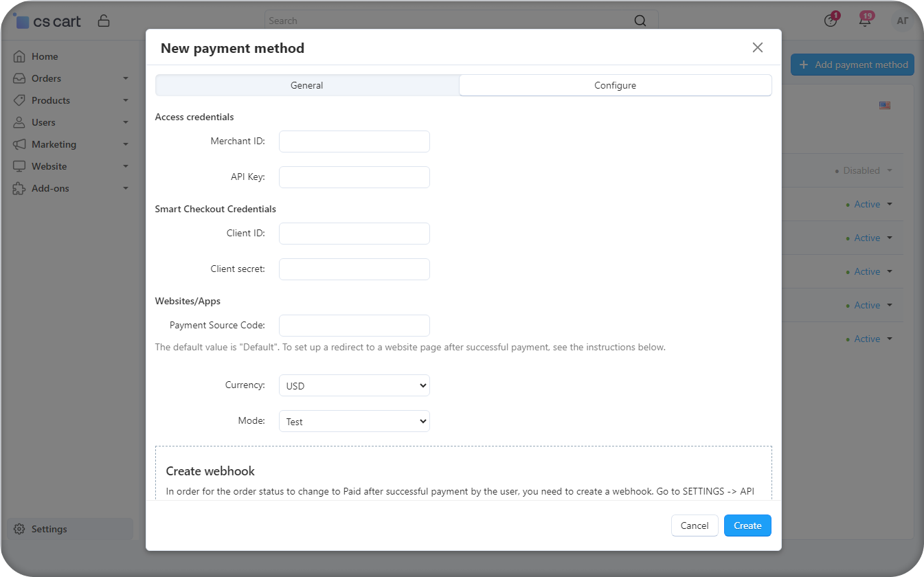Click the plus icon on Add payment method
This screenshot has width=924, height=577.
pos(804,65)
